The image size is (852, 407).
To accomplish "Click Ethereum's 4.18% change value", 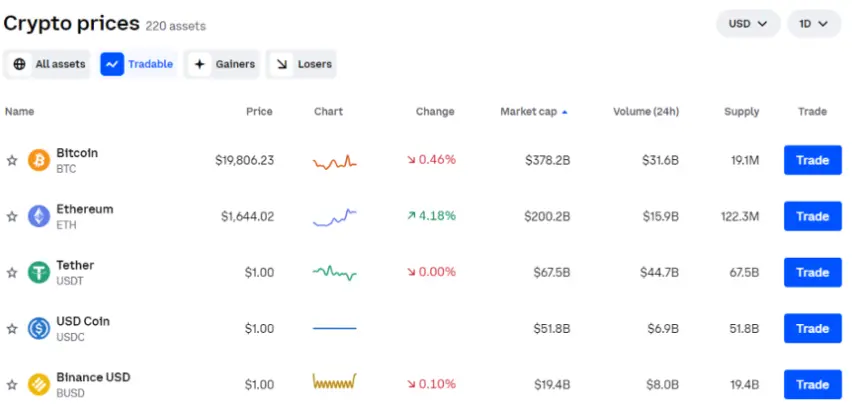I will [x=437, y=216].
